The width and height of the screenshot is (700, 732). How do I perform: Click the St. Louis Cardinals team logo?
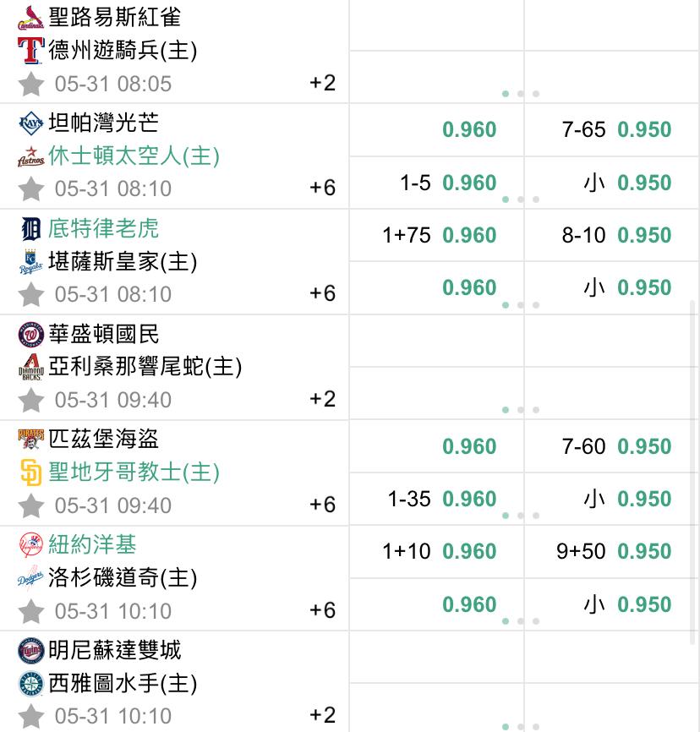30,18
